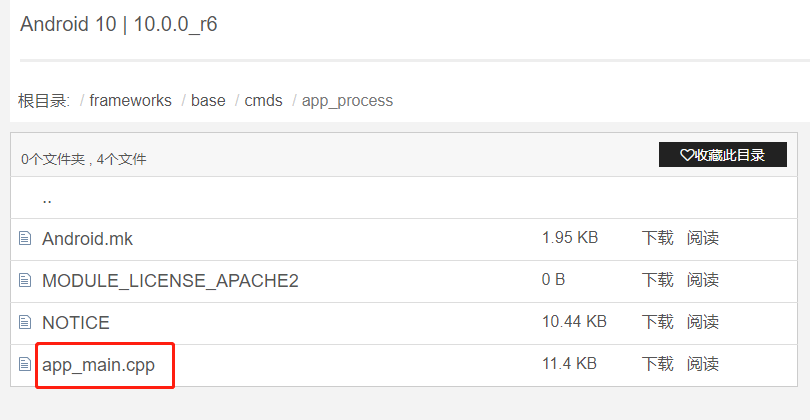This screenshot has height=420, width=810.
Task: Navigate to base in breadcrumb
Action: tap(208, 100)
